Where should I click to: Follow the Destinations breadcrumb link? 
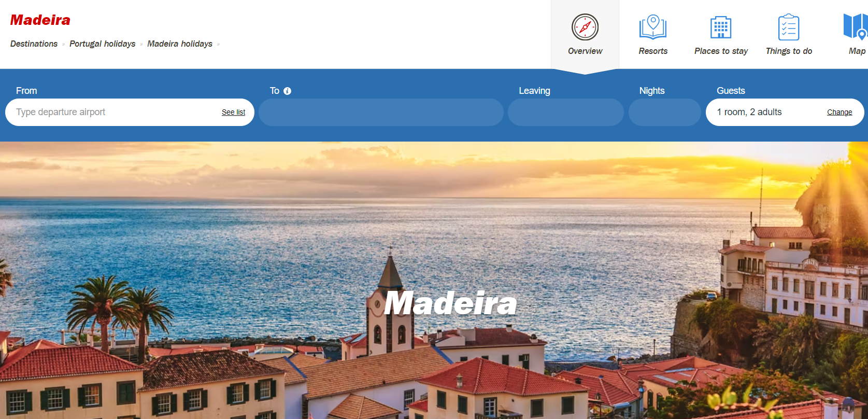(34, 44)
